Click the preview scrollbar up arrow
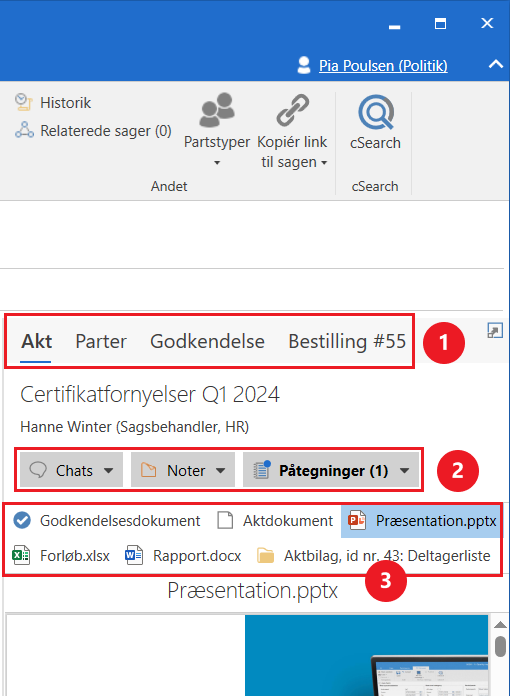The image size is (510, 696). pos(500,625)
